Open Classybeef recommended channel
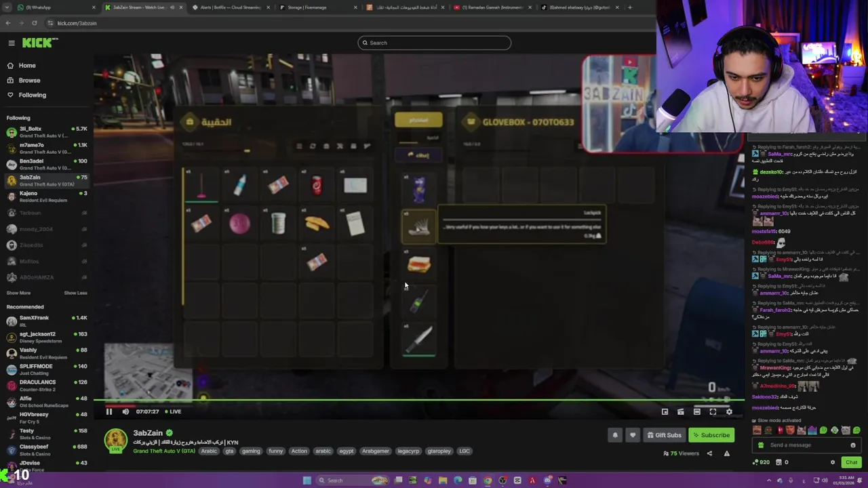 coord(47,450)
